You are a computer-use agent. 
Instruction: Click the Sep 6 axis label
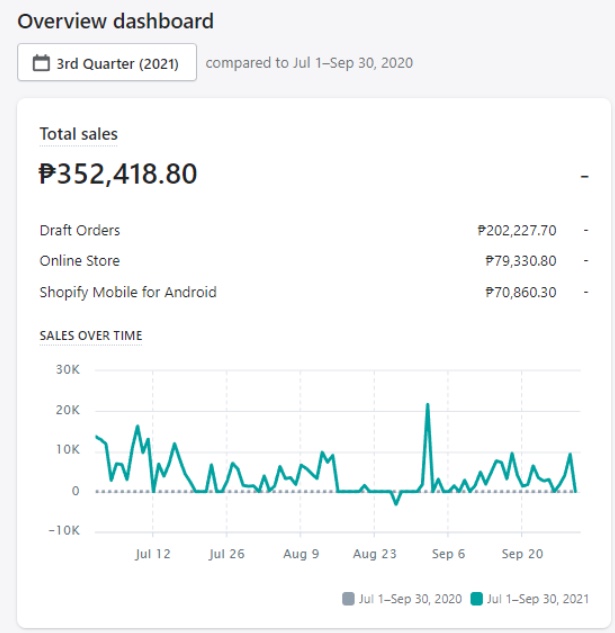(448, 554)
